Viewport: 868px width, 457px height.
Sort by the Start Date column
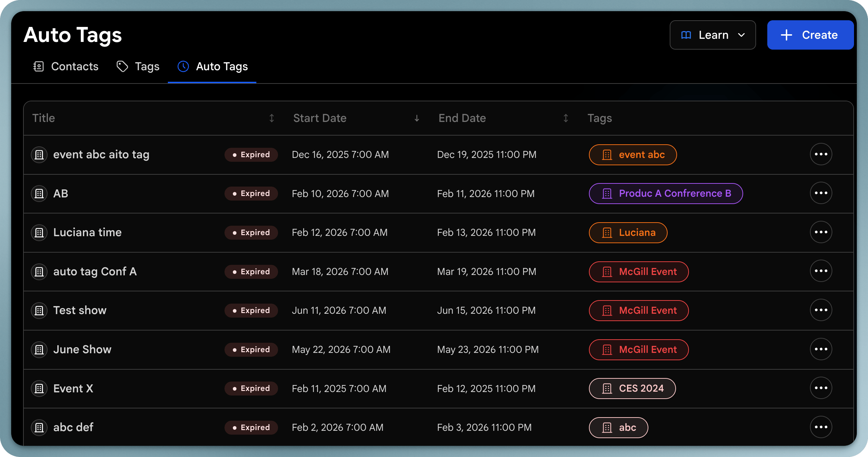tap(417, 118)
